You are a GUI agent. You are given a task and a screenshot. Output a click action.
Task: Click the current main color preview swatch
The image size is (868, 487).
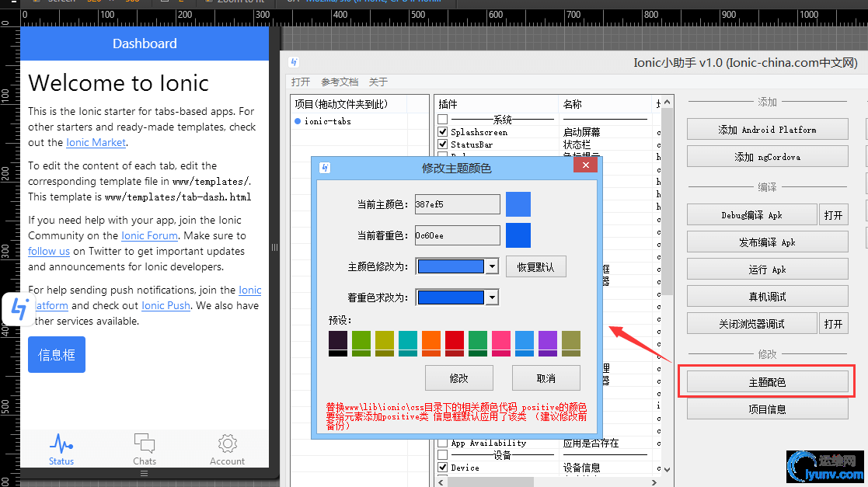(x=518, y=204)
